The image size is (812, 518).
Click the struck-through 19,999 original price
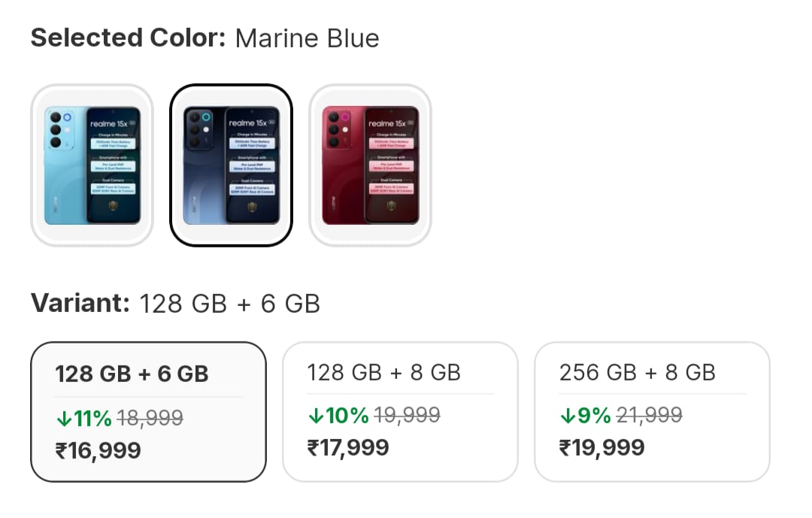click(407, 415)
